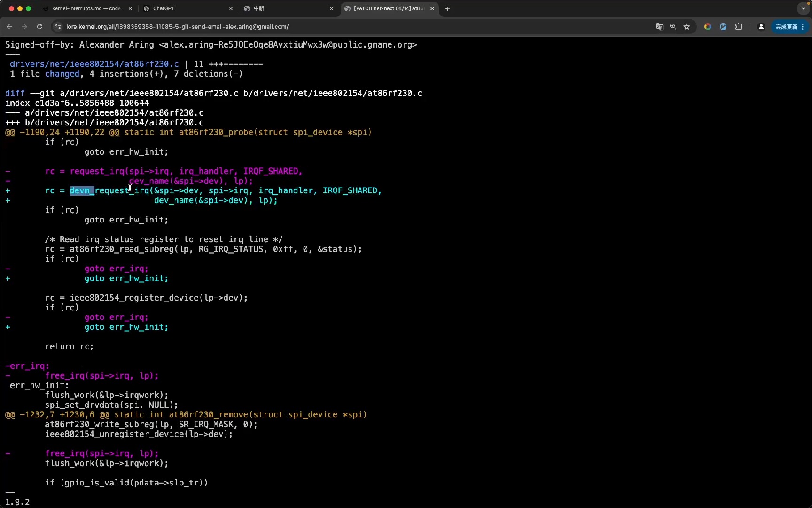Open drivers/net/ieee802154/at86rf230.c diffstat link
The height and width of the screenshot is (508, 812).
[94, 64]
